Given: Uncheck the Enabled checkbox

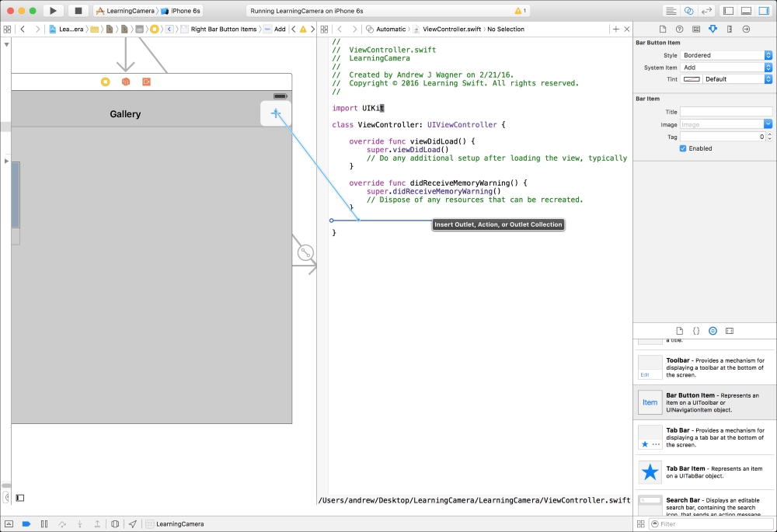Looking at the screenshot, I should tap(683, 148).
